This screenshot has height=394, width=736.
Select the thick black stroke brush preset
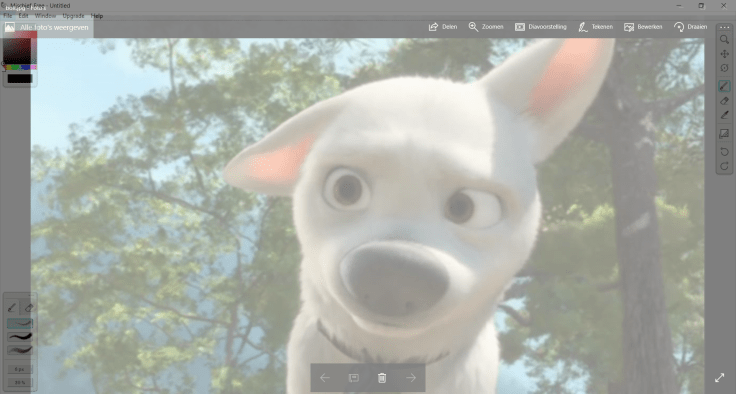click(x=20, y=337)
